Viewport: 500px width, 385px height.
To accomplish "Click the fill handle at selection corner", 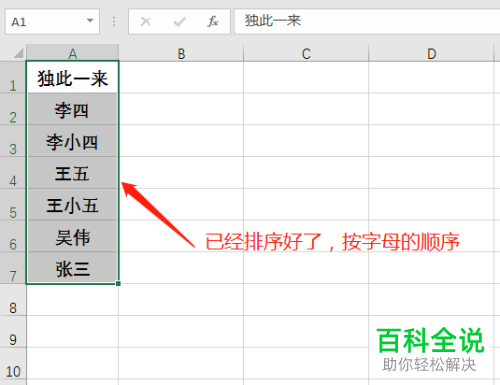I will click(x=118, y=284).
